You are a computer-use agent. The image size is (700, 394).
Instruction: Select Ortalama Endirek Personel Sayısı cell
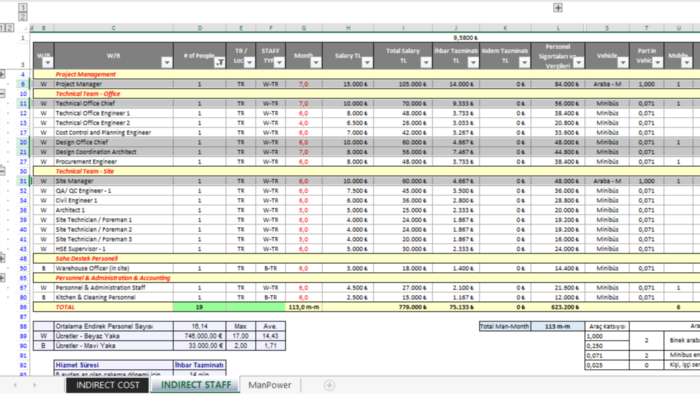(113, 326)
